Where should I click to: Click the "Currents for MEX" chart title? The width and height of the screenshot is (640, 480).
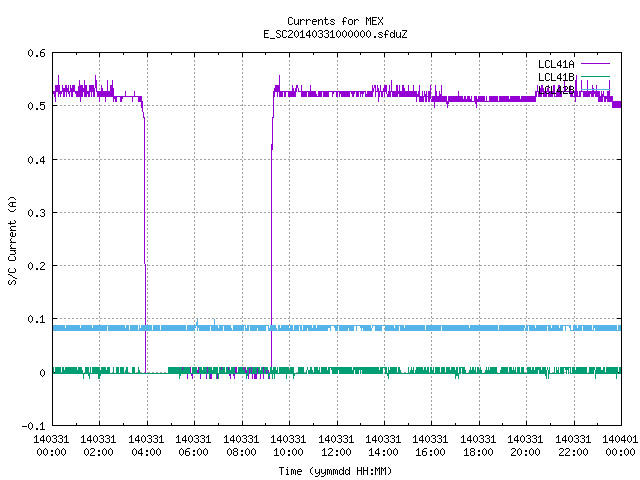point(335,21)
